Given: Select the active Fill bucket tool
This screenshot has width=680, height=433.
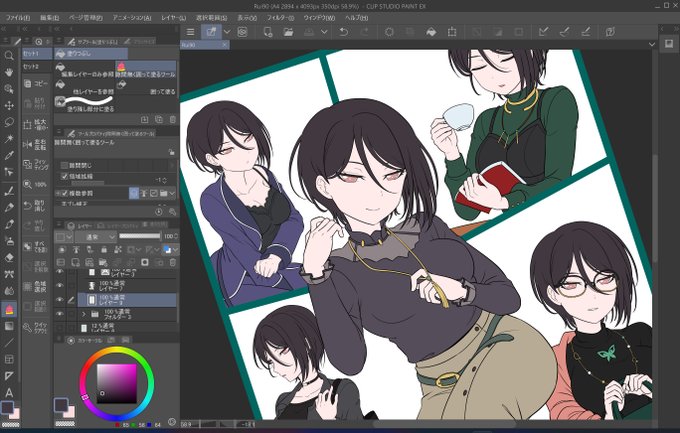Looking at the screenshot, I should pos(9,309).
